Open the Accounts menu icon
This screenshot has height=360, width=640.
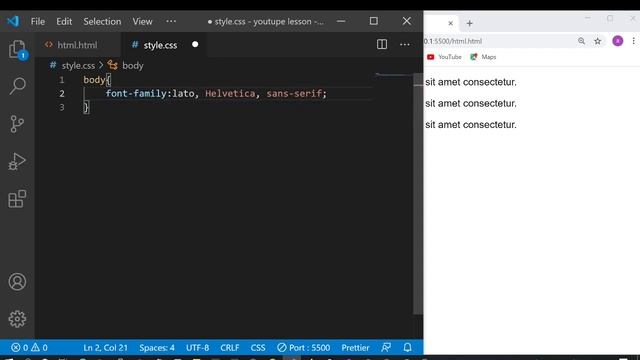[17, 282]
